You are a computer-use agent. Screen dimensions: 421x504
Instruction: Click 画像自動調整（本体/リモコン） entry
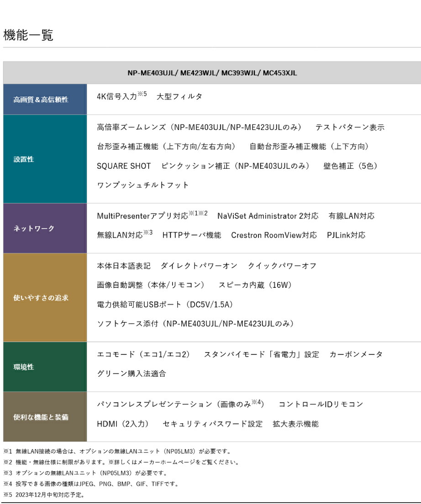(x=151, y=285)
